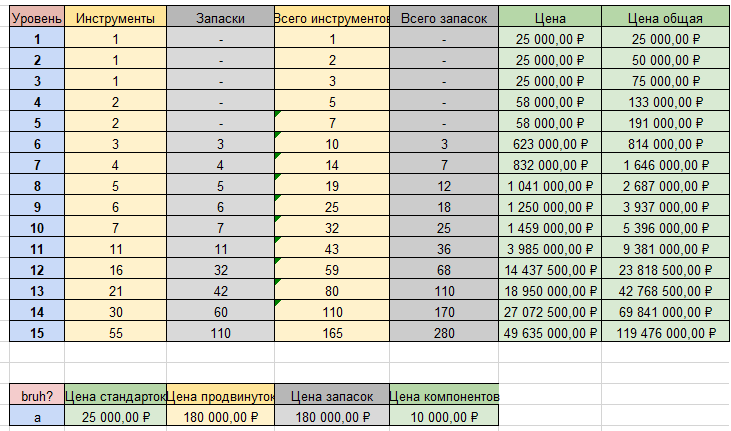This screenshot has width=731, height=431.
Task: Select the cell containing letter 'a'
Action: tap(37, 416)
